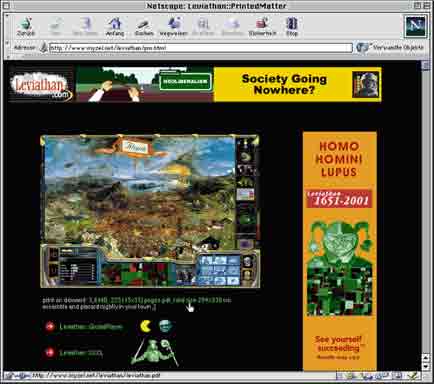Stop page loading with Stop icon
This screenshot has height=384, width=434.
pos(292,27)
